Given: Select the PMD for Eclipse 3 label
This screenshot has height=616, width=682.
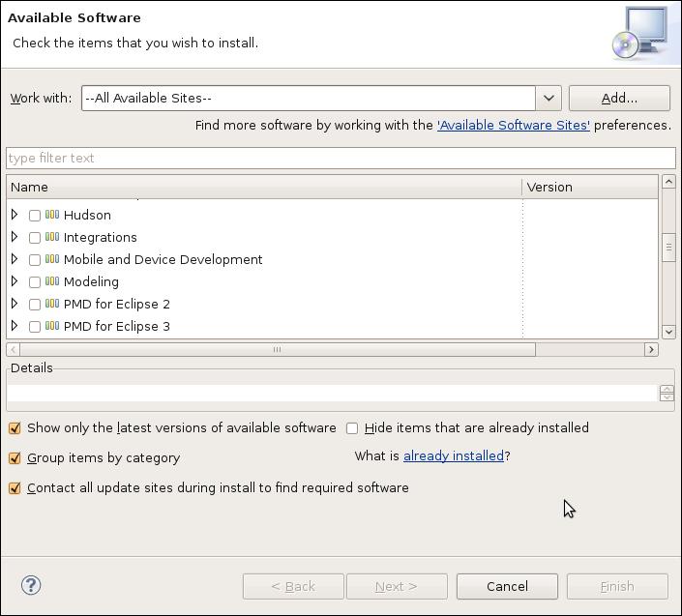Looking at the screenshot, I should point(116,326).
